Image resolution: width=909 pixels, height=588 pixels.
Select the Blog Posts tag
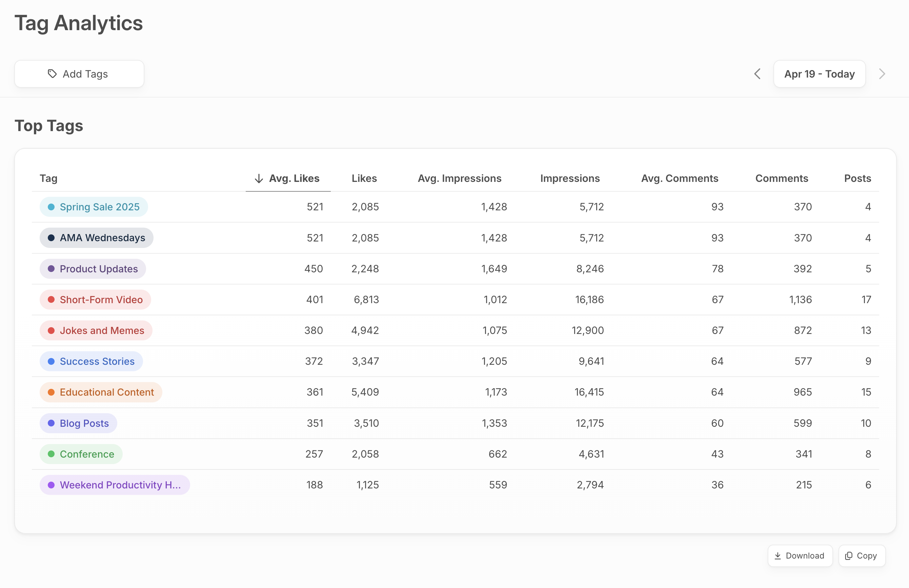point(78,423)
